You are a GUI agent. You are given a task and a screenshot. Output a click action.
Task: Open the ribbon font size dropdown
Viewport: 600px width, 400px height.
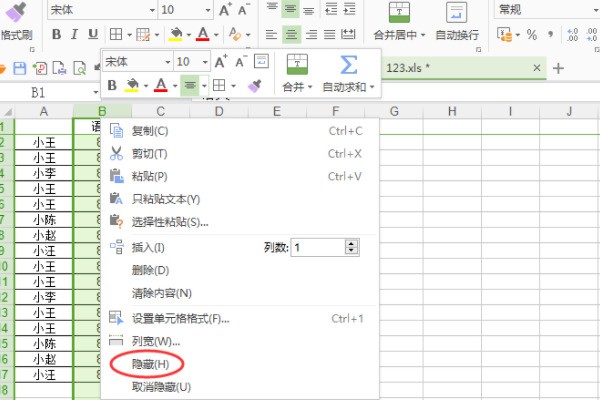pyautogui.click(x=208, y=10)
